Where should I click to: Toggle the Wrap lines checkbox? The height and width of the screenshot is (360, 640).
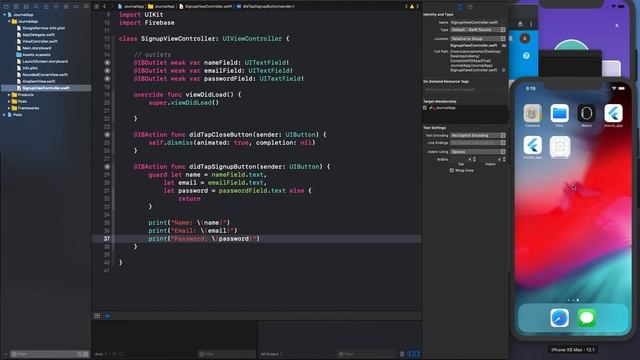tap(451, 171)
